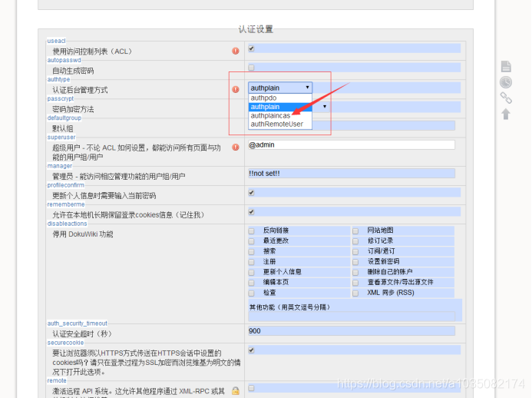The height and width of the screenshot is (398, 532).
Task: Open the passcrypt setting link
Action: pyautogui.click(x=61, y=98)
